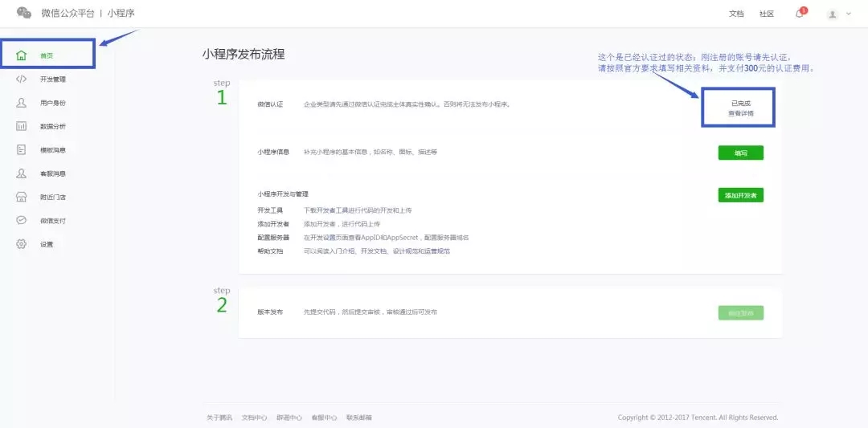Click the WeChat logo in the header
Viewport: 868px width, 428px height.
tap(24, 13)
